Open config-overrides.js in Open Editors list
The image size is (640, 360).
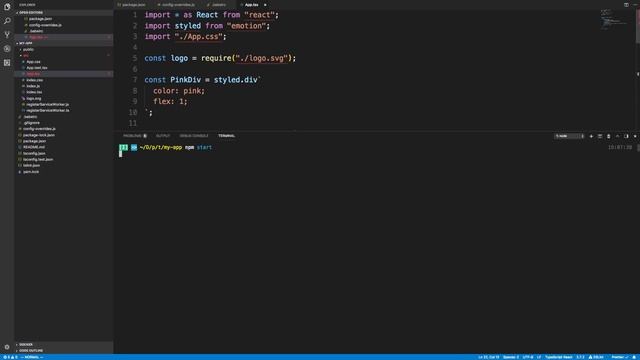(x=45, y=25)
